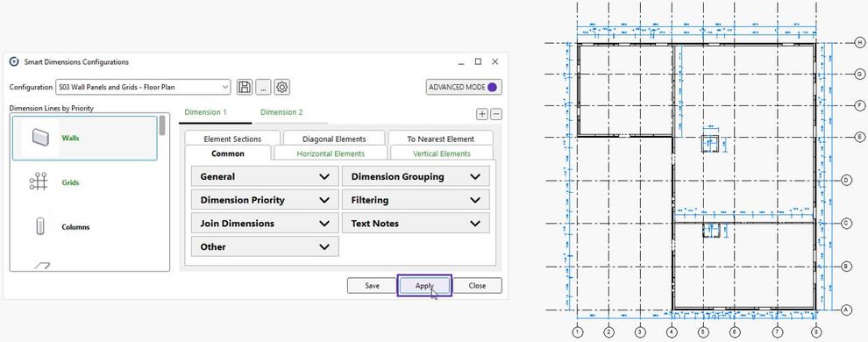Expand the Text Notes section
Viewport: 868px width, 342px height.
pyautogui.click(x=416, y=224)
